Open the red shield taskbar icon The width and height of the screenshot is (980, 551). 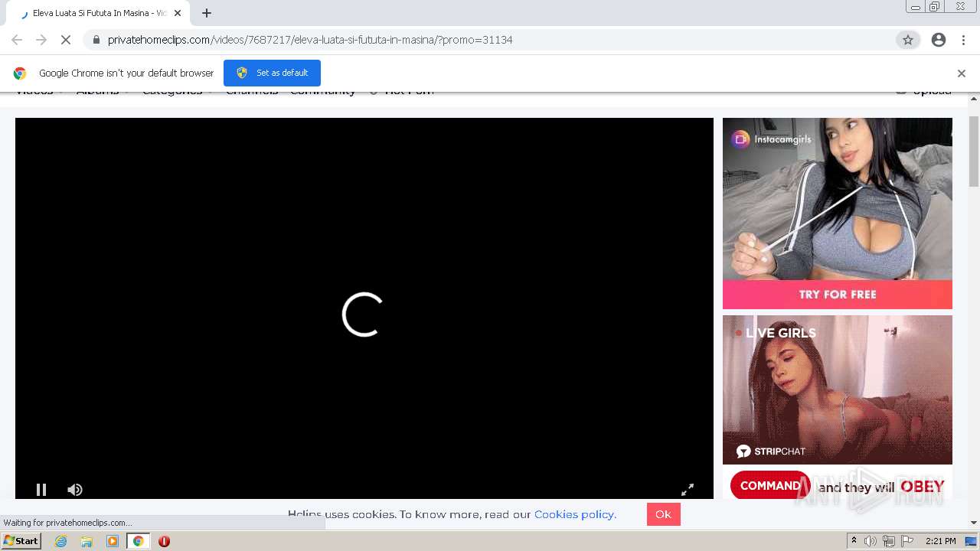pos(164,541)
